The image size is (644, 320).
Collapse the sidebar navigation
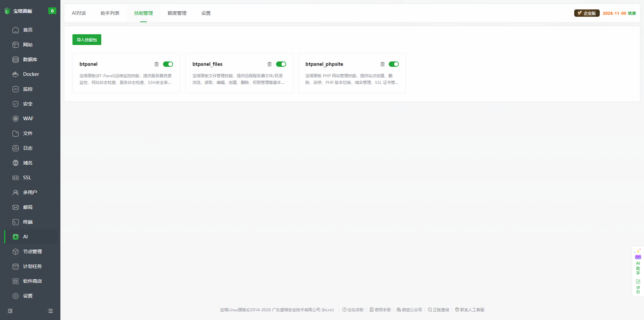tap(9, 311)
